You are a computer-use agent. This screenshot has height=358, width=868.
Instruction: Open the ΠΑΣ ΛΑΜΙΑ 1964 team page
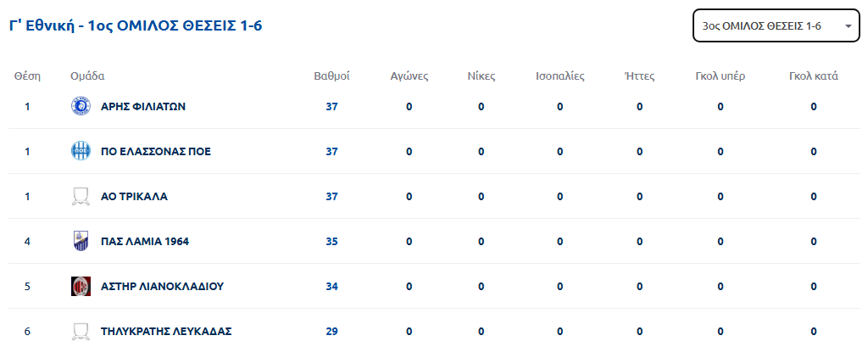coord(144,242)
